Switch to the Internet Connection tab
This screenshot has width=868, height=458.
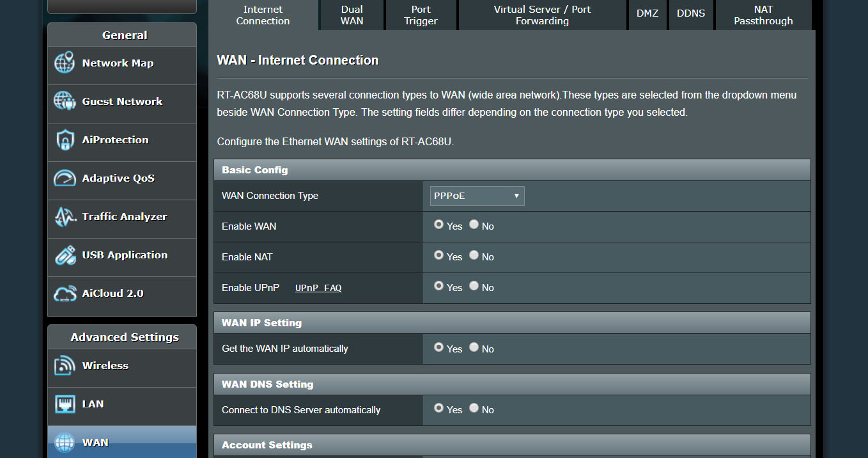[x=263, y=15]
